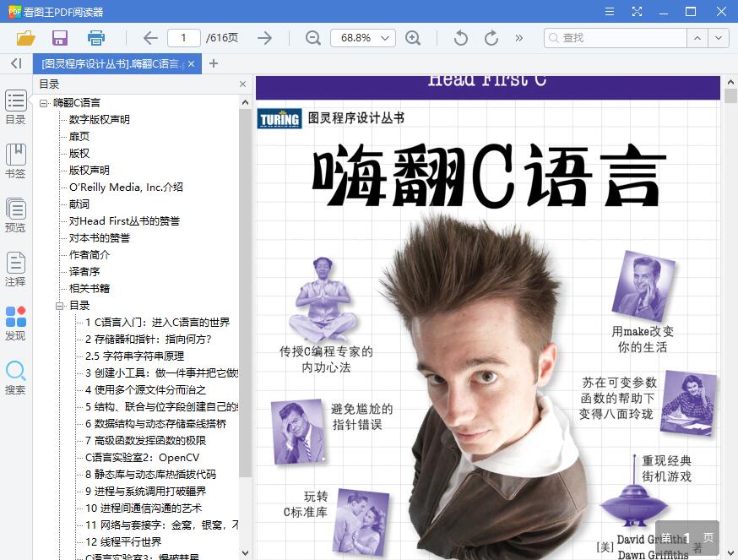
Task: Jump to 献词 in outline
Action: click(x=79, y=204)
